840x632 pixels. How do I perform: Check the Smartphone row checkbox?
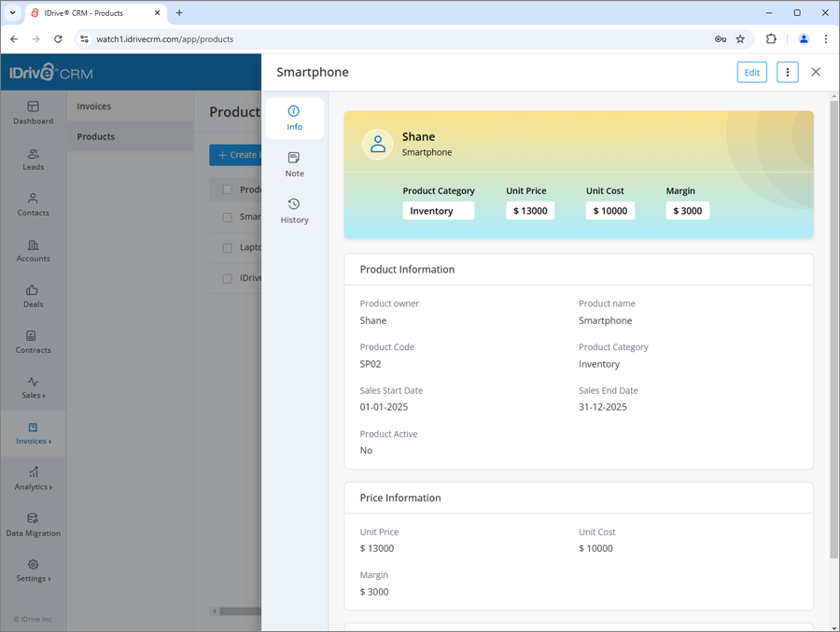coord(227,216)
